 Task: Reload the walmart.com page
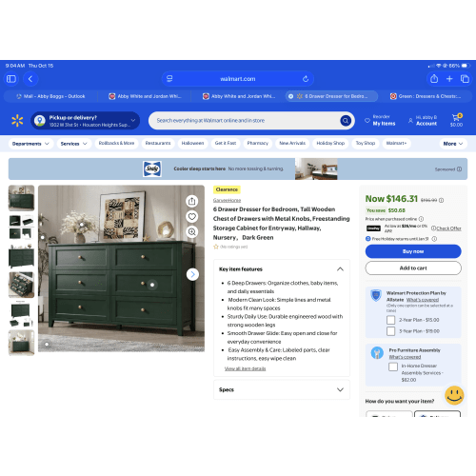(306, 79)
